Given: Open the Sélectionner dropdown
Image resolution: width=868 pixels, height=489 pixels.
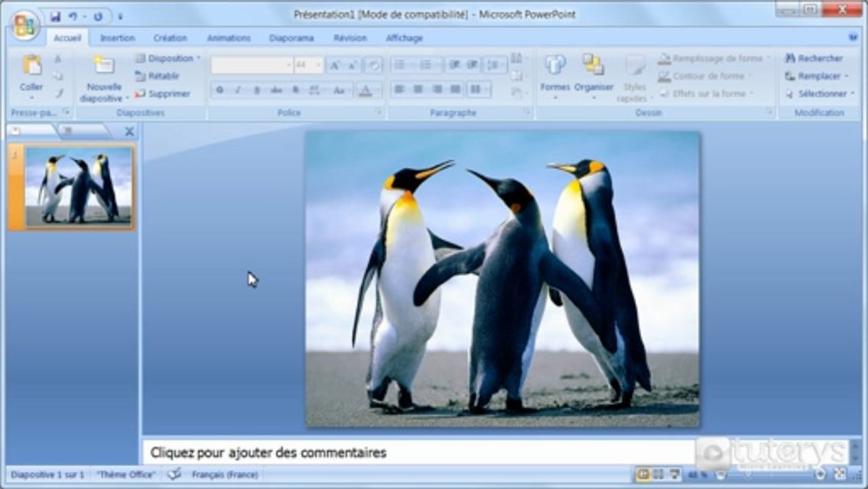Looking at the screenshot, I should click(x=819, y=94).
